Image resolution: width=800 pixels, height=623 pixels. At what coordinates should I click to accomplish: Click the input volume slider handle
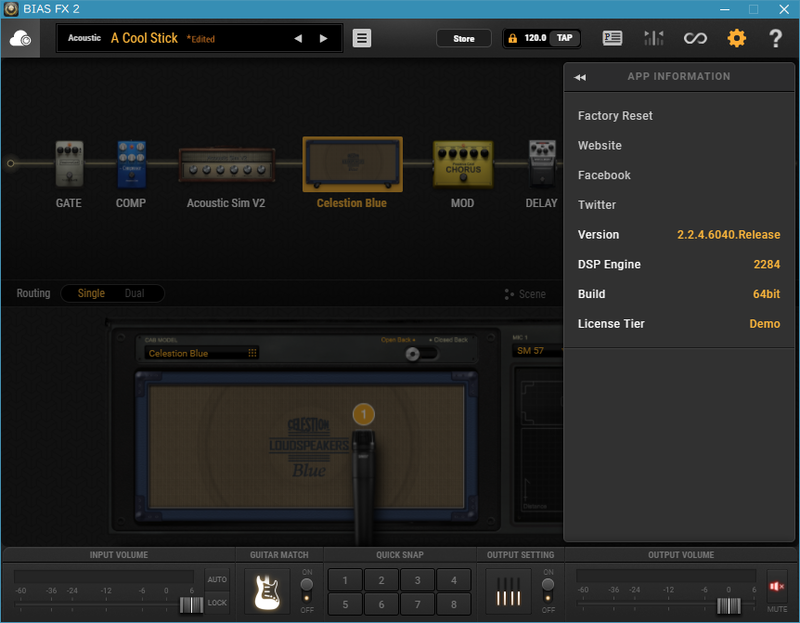pos(191,605)
